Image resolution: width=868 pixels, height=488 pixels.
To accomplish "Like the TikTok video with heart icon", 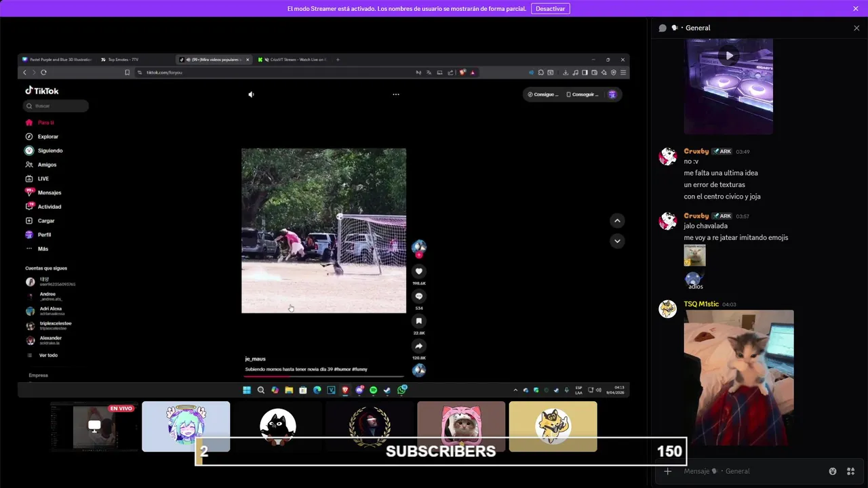I will point(419,271).
